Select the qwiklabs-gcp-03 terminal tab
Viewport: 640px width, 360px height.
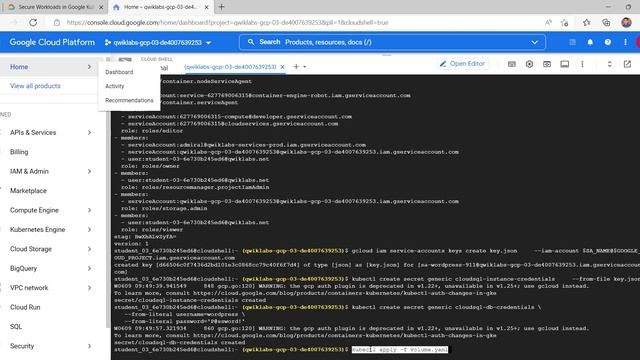tap(230, 67)
